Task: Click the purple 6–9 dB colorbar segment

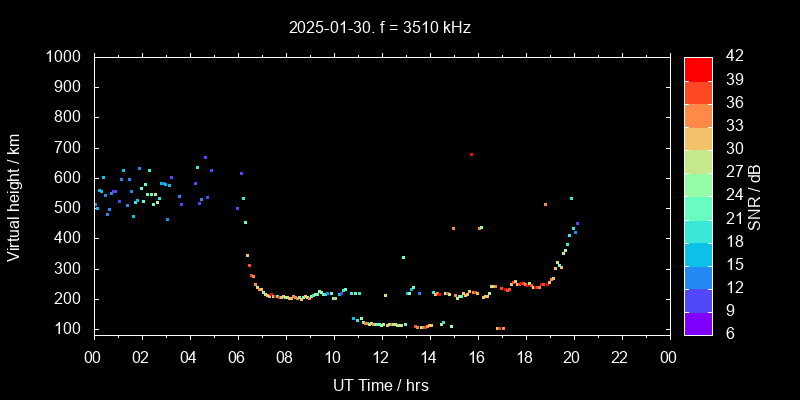Action: [698, 322]
